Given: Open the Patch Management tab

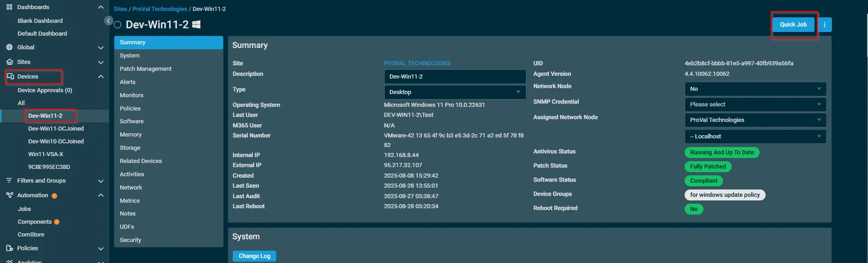Looking at the screenshot, I should click(x=169, y=69).
